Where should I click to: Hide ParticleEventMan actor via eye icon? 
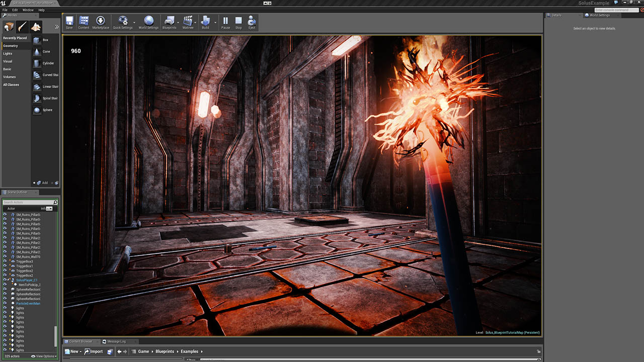tap(5, 304)
